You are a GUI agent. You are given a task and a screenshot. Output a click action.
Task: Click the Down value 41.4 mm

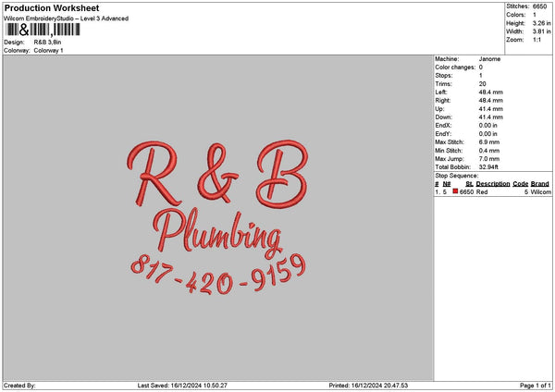tap(490, 117)
